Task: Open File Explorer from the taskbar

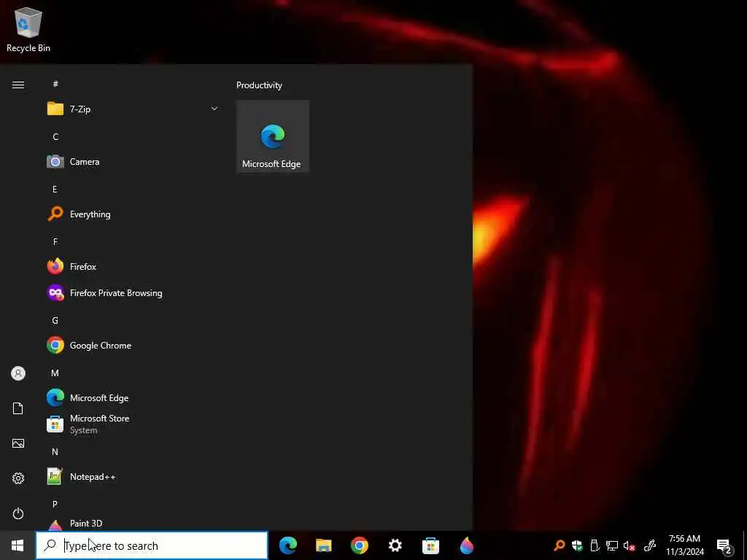Action: (x=324, y=545)
